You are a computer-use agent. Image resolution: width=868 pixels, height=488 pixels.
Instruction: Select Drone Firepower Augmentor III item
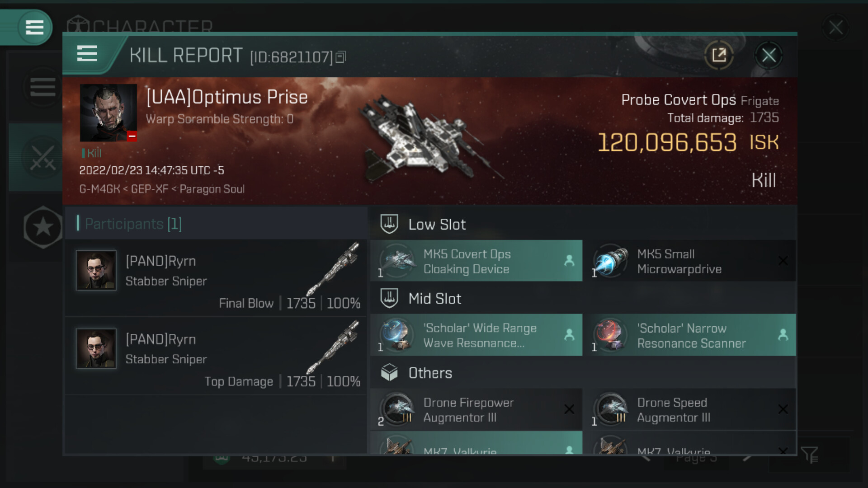pyautogui.click(x=476, y=409)
